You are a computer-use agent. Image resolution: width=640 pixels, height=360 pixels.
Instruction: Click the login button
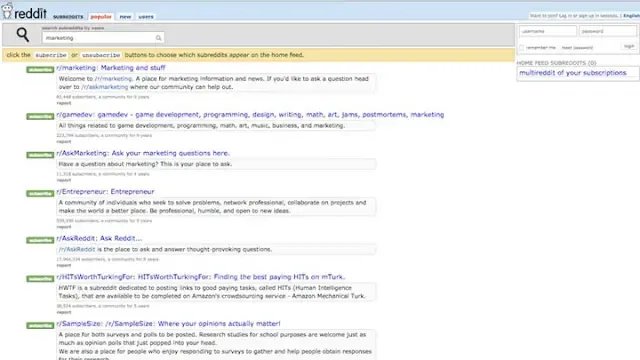[629, 47]
